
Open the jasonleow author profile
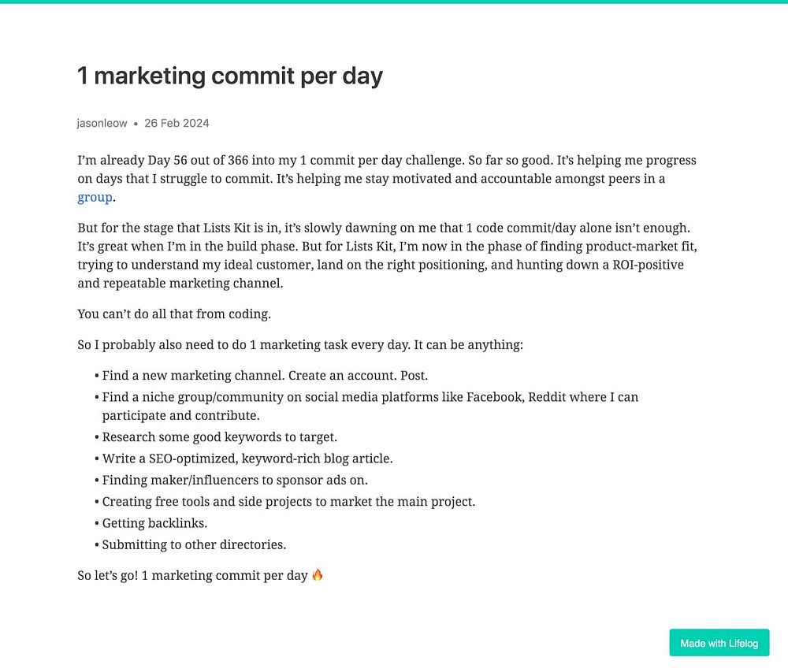[102, 123]
